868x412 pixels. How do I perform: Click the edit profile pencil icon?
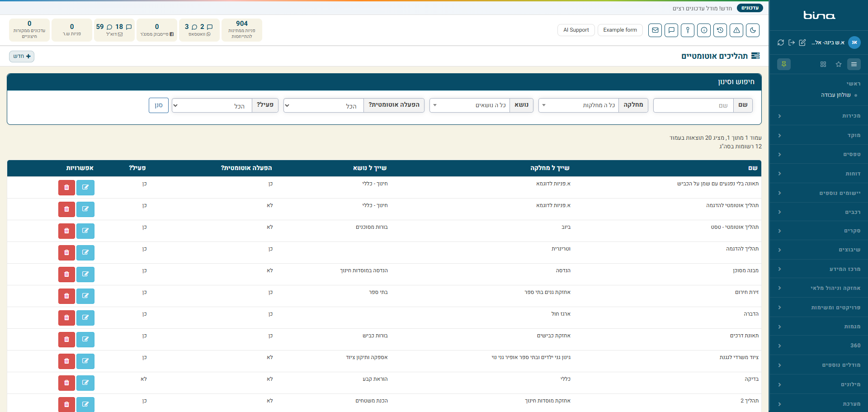802,43
